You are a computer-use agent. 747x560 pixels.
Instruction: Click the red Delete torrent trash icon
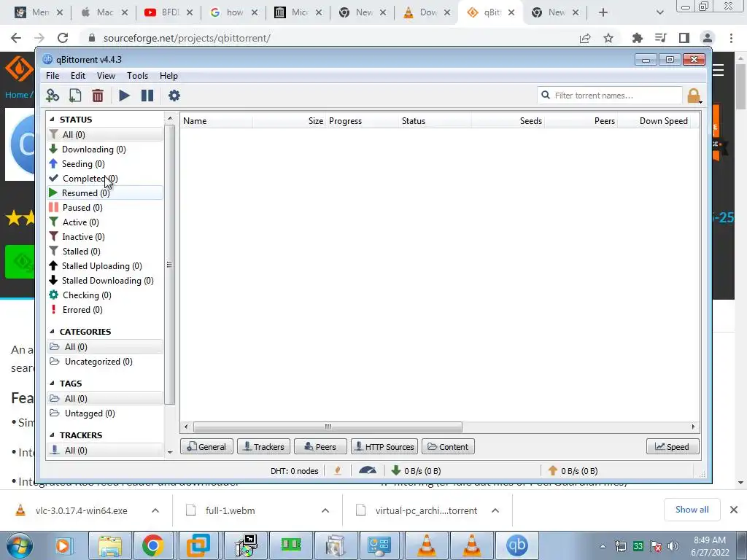pos(98,96)
